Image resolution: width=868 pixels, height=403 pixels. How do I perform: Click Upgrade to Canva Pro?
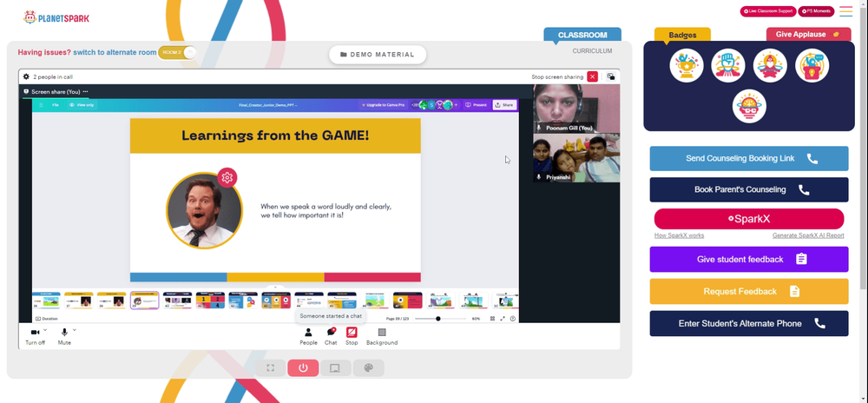coord(383,104)
